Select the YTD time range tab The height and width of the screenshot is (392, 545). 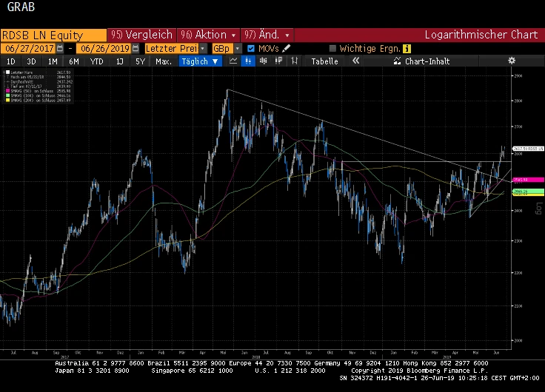[x=96, y=61]
